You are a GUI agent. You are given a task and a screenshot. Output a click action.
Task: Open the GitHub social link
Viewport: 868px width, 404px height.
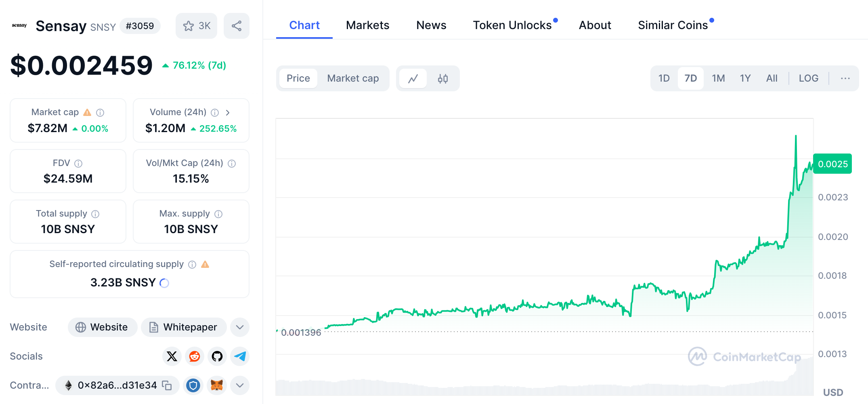pyautogui.click(x=217, y=356)
